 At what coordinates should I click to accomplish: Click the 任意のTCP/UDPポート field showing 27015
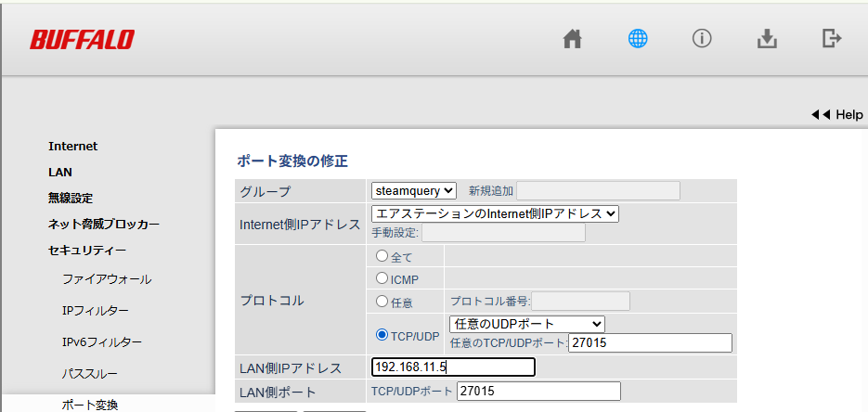point(651,343)
